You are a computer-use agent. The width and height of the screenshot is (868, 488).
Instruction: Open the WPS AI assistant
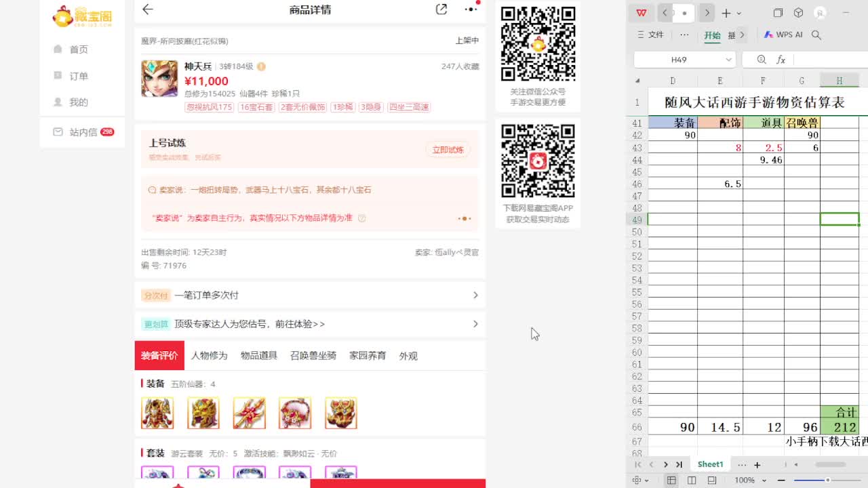pyautogui.click(x=783, y=35)
